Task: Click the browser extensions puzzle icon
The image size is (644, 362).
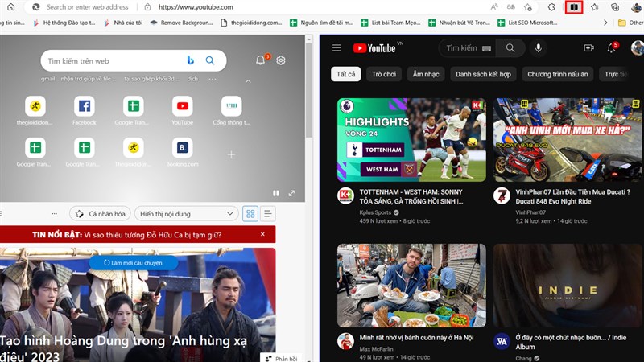Action: pyautogui.click(x=551, y=7)
